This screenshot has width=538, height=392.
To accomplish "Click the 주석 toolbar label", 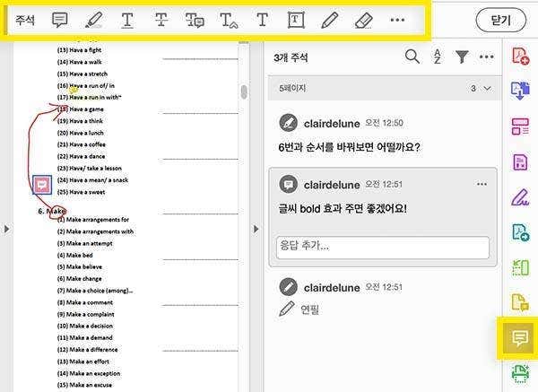I will (25, 20).
